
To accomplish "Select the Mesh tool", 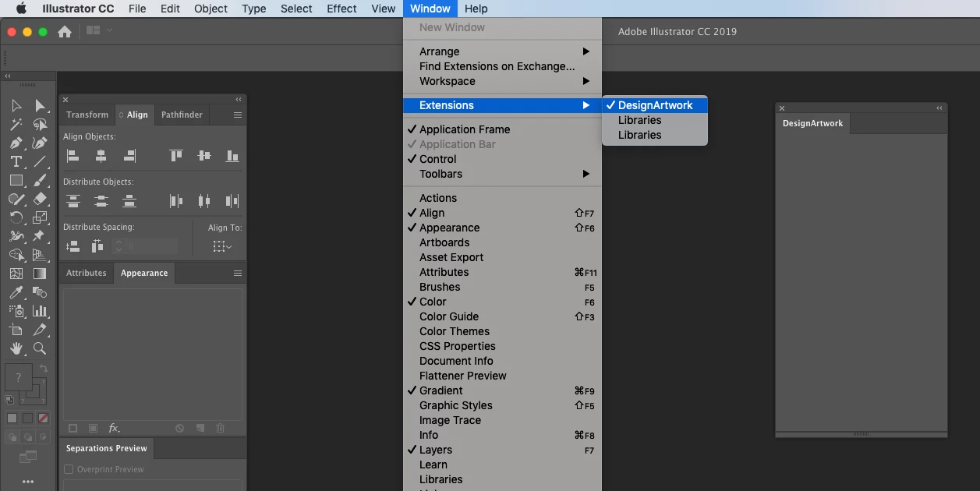I will (16, 274).
